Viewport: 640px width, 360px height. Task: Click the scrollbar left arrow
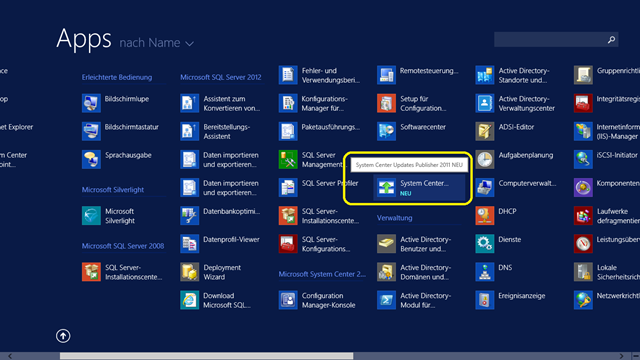coord(10,356)
